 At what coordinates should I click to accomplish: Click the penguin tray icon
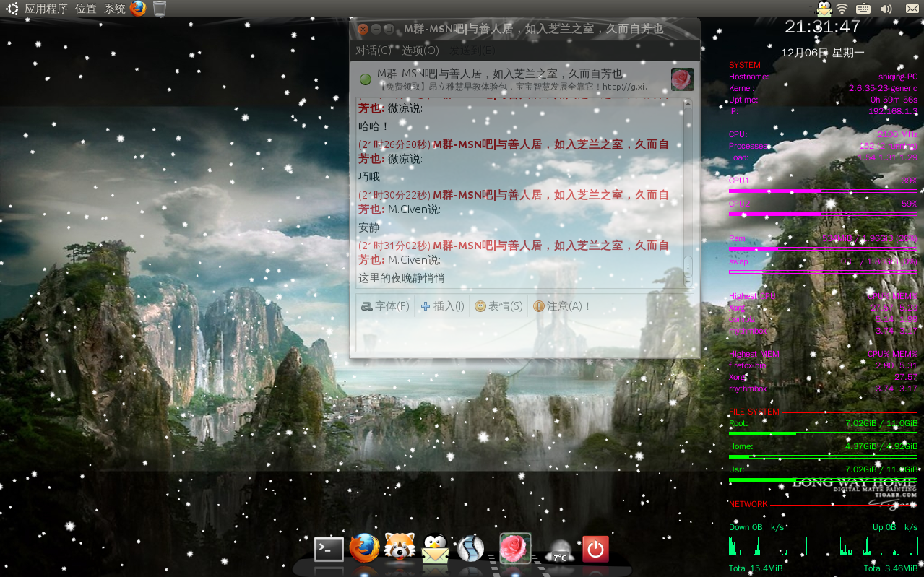(824, 9)
